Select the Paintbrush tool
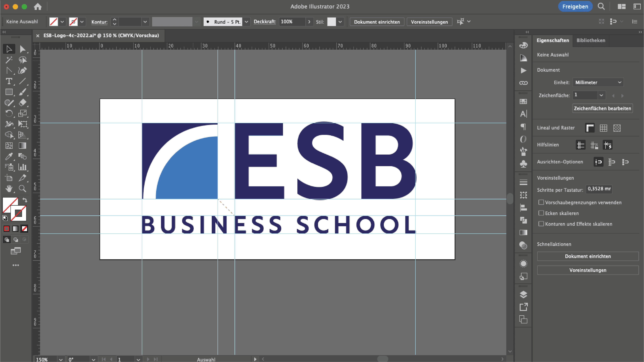This screenshot has height=362, width=644. tap(23, 92)
